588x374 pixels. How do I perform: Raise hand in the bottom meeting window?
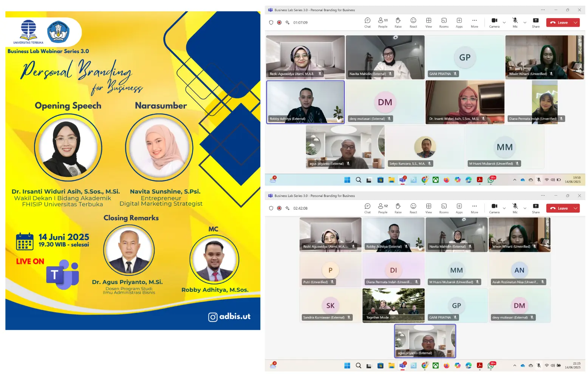pos(398,208)
